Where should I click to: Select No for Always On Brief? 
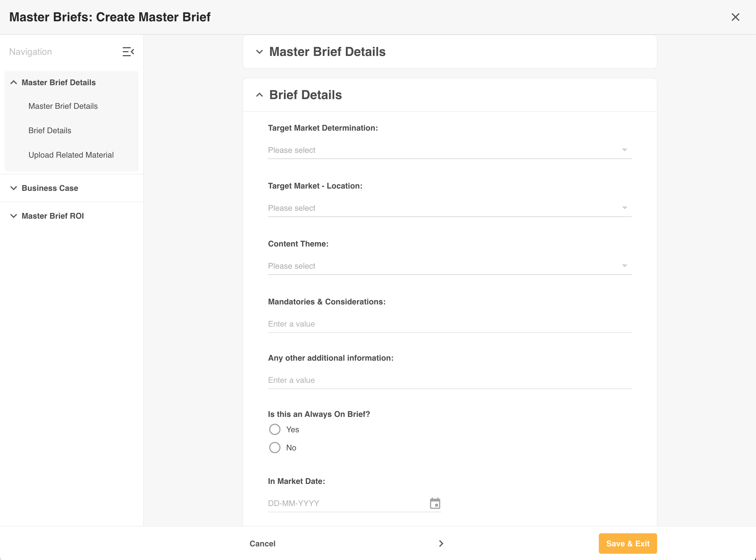[275, 448]
